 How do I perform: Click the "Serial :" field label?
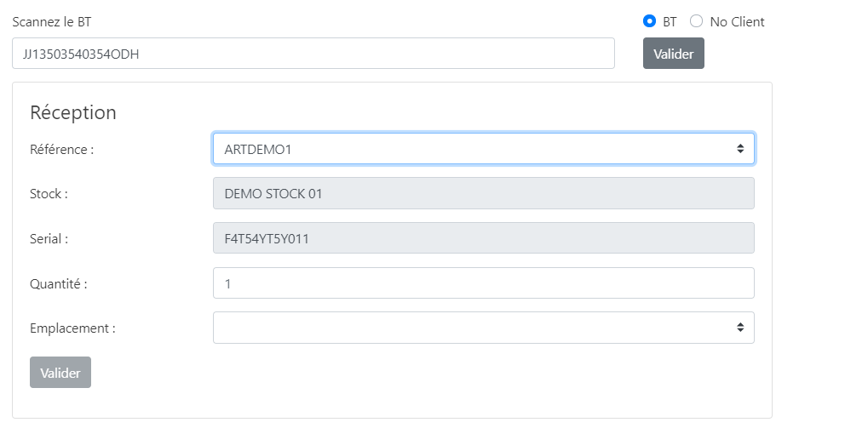[49, 239]
